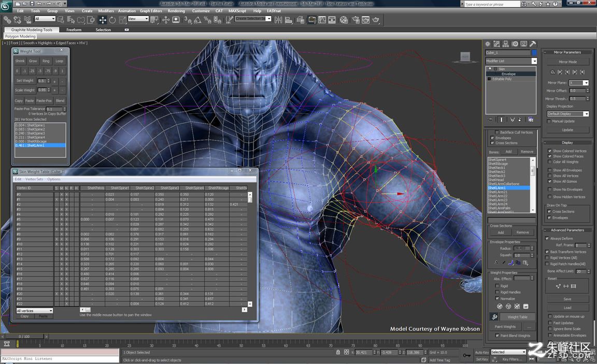Open the Display command panel tab

pos(524,43)
